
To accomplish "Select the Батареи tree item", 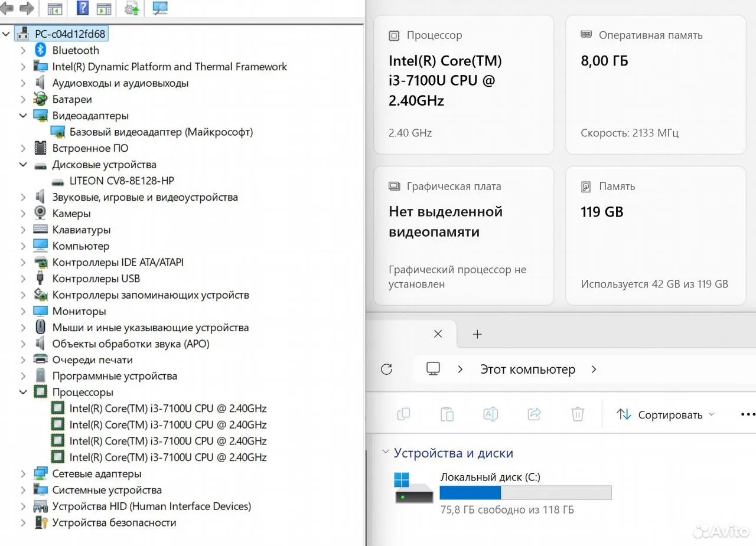I will coord(72,99).
